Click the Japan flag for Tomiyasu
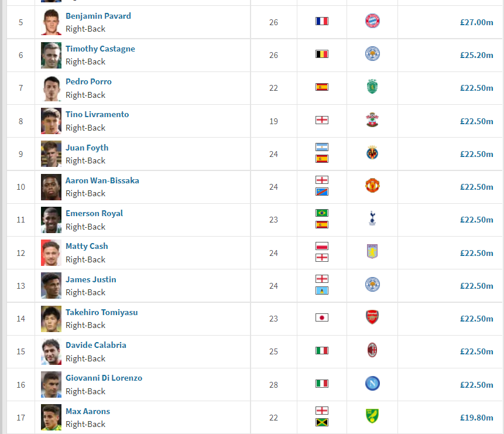This screenshot has height=434, width=504. point(322,318)
